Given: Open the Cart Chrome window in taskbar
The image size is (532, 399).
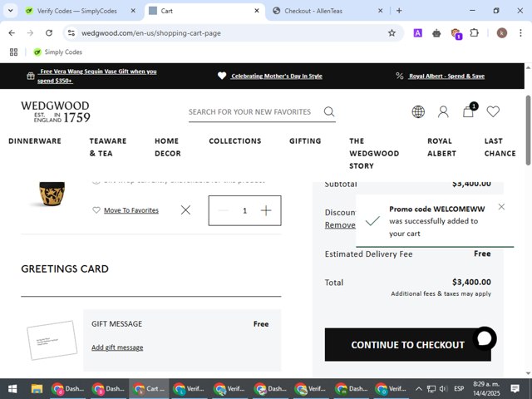Looking at the screenshot, I should pos(149,389).
